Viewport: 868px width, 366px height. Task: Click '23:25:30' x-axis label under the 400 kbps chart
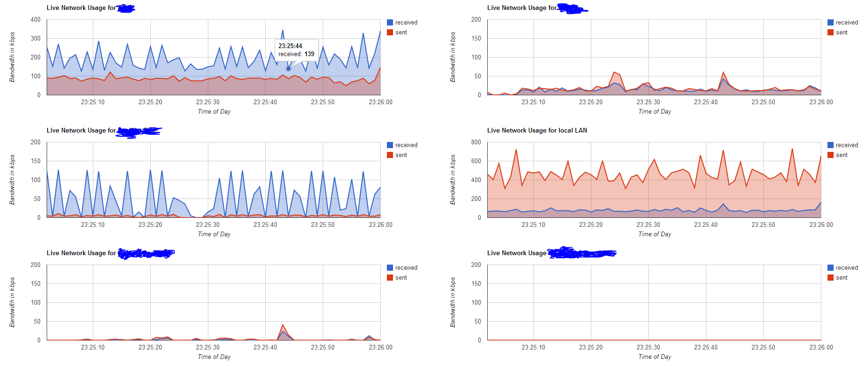coord(208,102)
